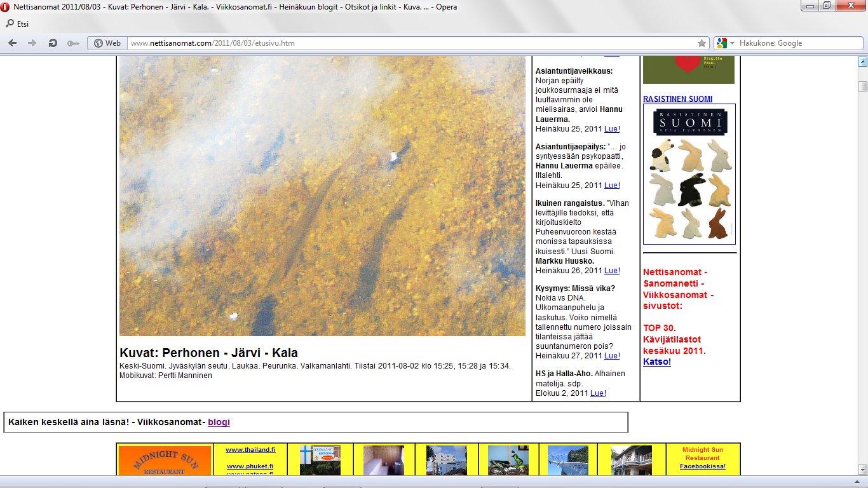
Task: Open the Viikkosanomat blogi link
Action: click(219, 422)
